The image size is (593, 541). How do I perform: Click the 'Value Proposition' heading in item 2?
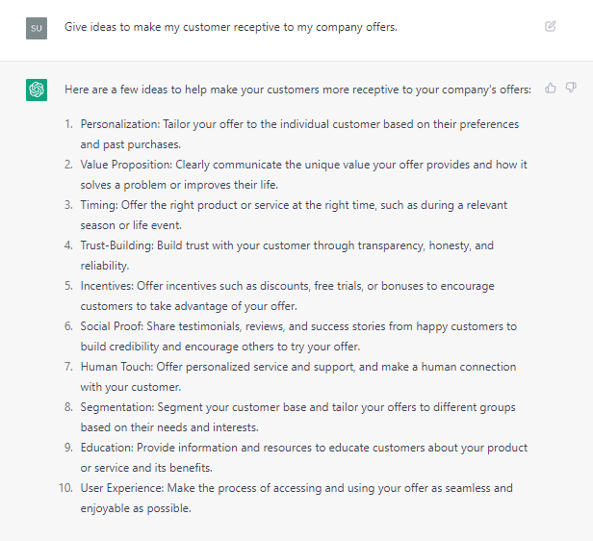tap(126, 165)
